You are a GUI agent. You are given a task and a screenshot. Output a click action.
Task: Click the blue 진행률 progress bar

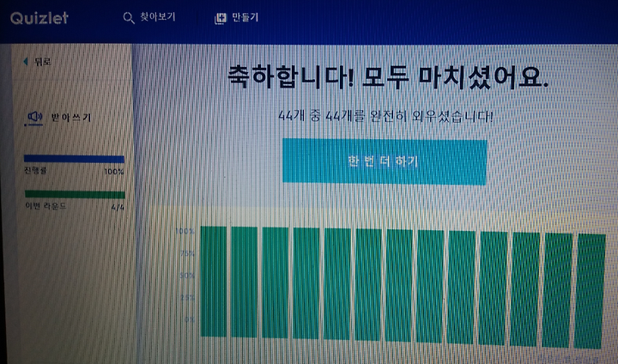(74, 159)
